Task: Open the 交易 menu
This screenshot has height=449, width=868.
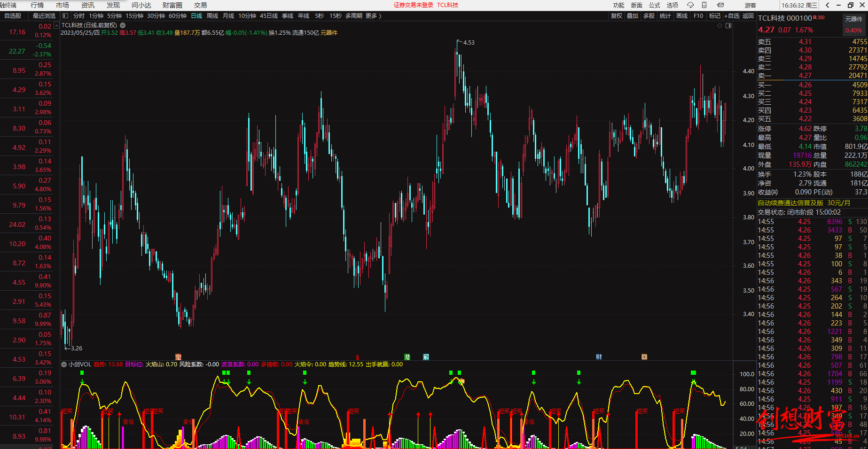Action: [201, 5]
